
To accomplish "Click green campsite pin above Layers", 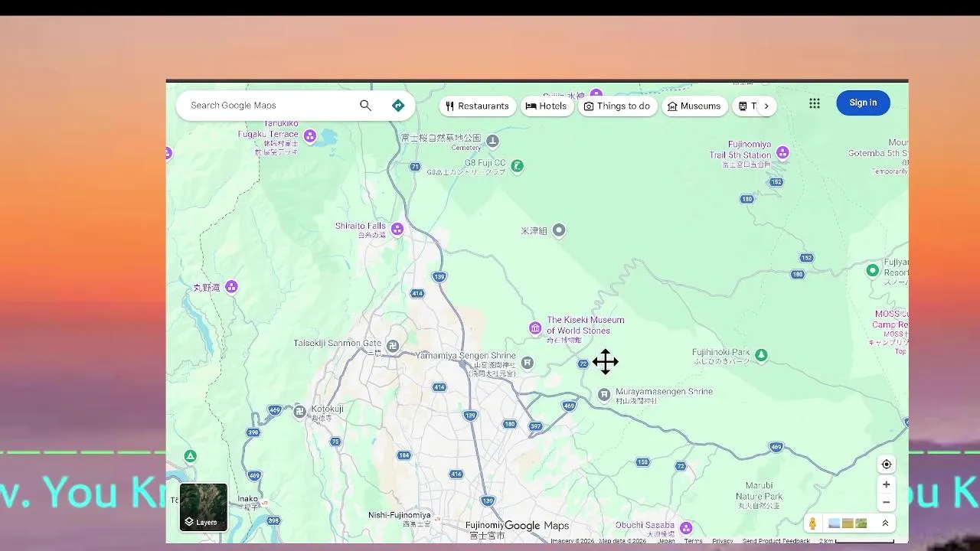I will pos(190,456).
